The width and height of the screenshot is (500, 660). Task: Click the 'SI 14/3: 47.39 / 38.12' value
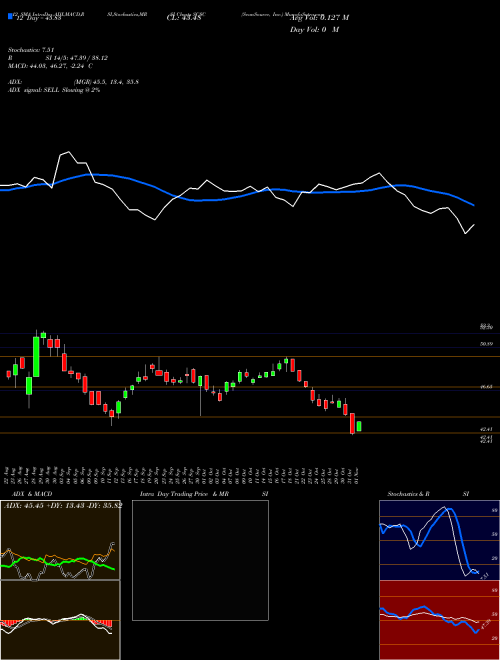coord(77,58)
